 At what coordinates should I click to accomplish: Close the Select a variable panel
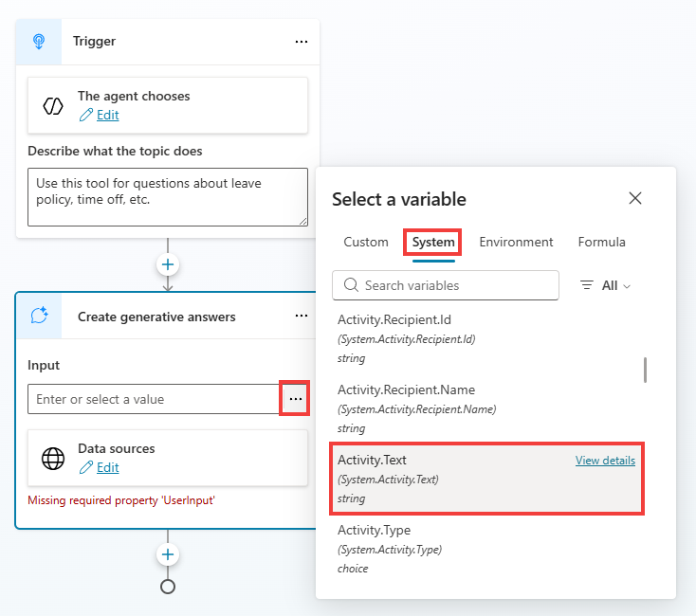[x=635, y=198]
